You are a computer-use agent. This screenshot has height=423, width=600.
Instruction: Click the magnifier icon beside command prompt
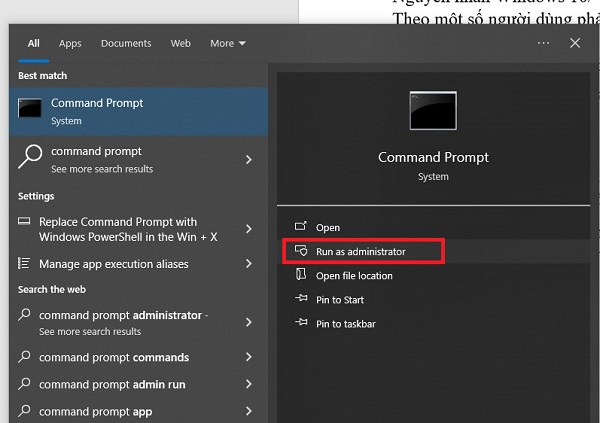[x=30, y=156]
